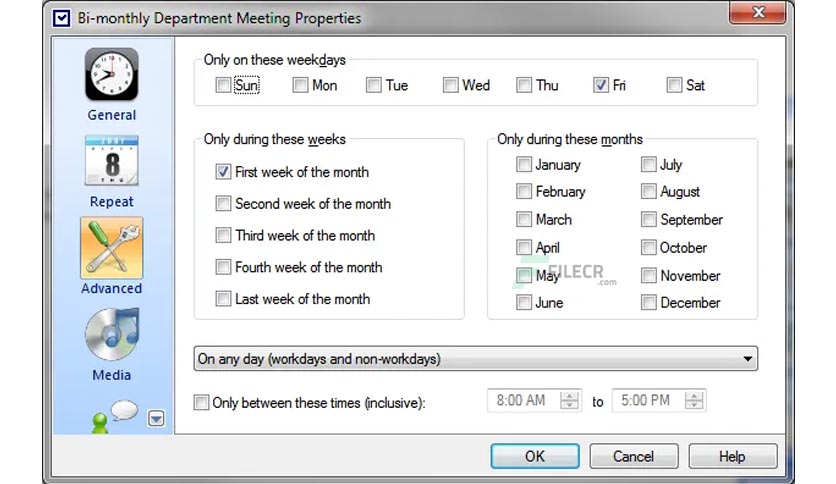Screen dimensions: 836x484
Task: Enable Only between these times checkbox
Action: [x=201, y=402]
